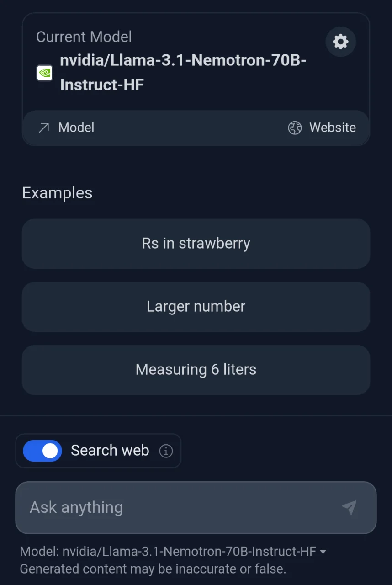The image size is (392, 585).
Task: Pick the 'Measuring 6 liters' example
Action: pos(196,370)
